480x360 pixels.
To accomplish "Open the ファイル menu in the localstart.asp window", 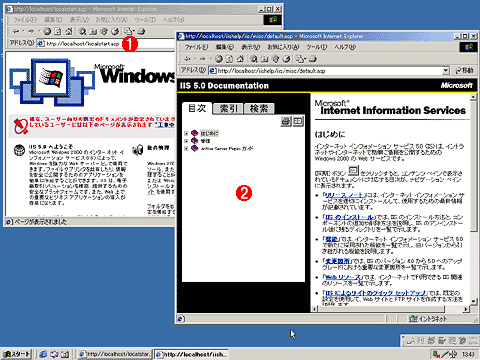I will (x=25, y=20).
